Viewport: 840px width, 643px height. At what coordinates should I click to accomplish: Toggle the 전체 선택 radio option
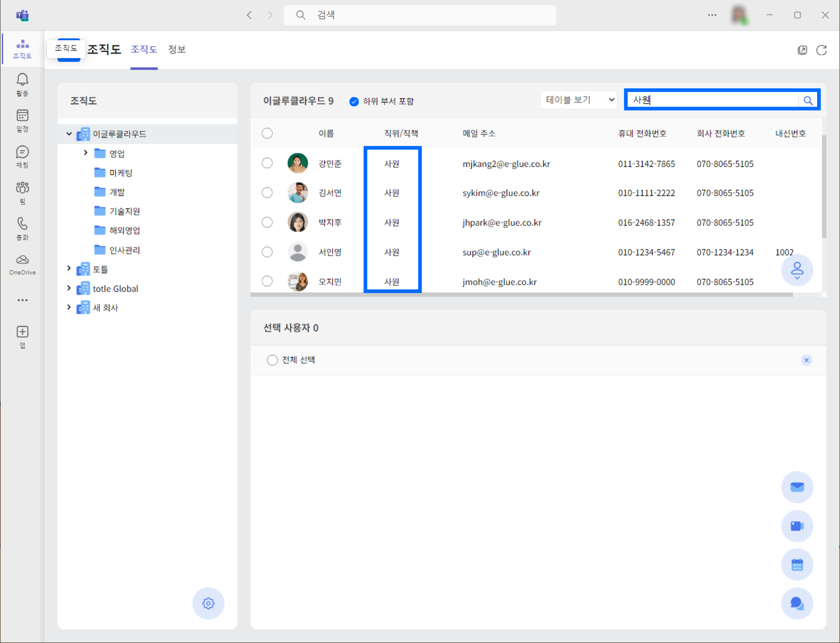click(x=272, y=360)
